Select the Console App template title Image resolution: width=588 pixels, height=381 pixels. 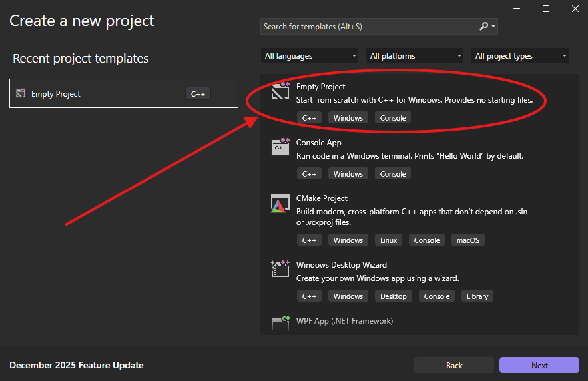pos(319,143)
